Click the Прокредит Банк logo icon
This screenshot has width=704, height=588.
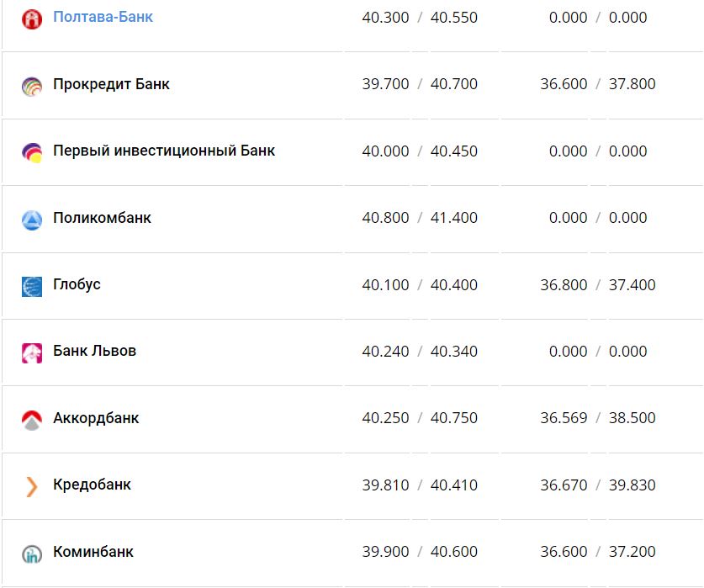[31, 86]
